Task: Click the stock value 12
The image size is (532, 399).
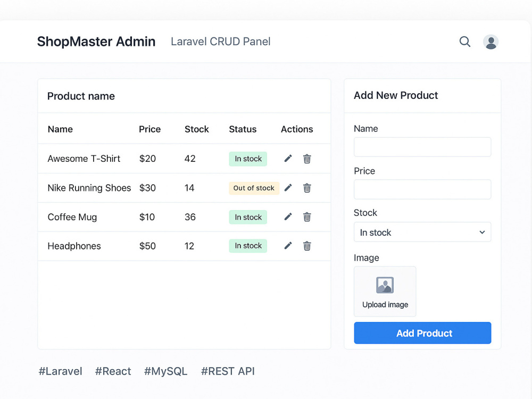Action: [x=189, y=246]
